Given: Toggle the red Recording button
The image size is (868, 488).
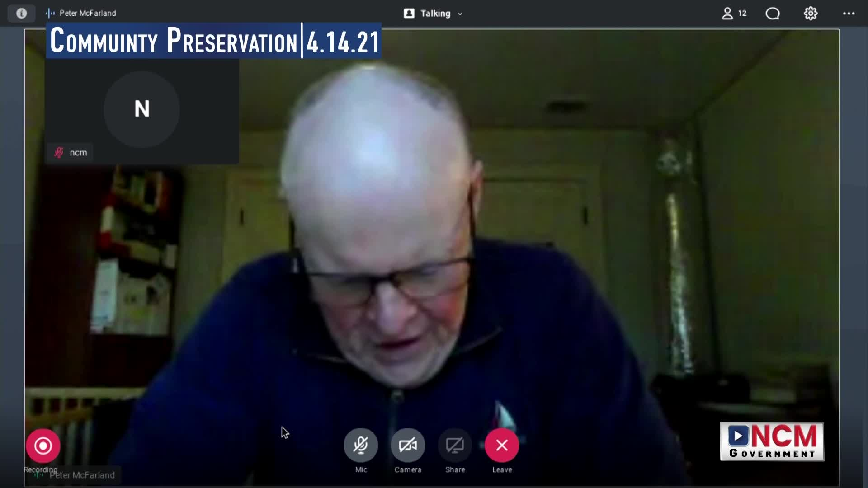Looking at the screenshot, I should [x=43, y=446].
